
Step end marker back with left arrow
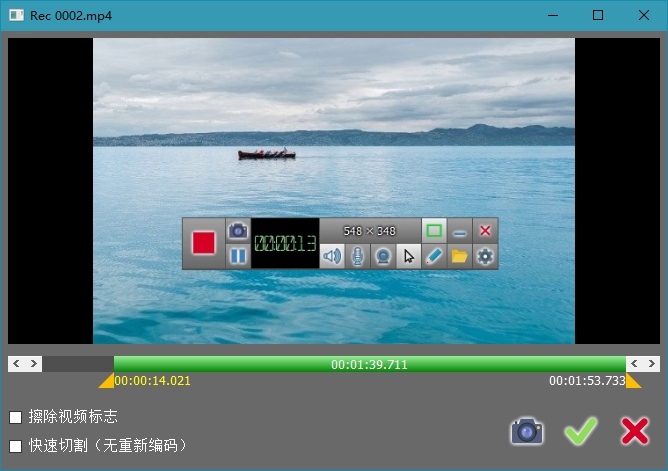634,364
